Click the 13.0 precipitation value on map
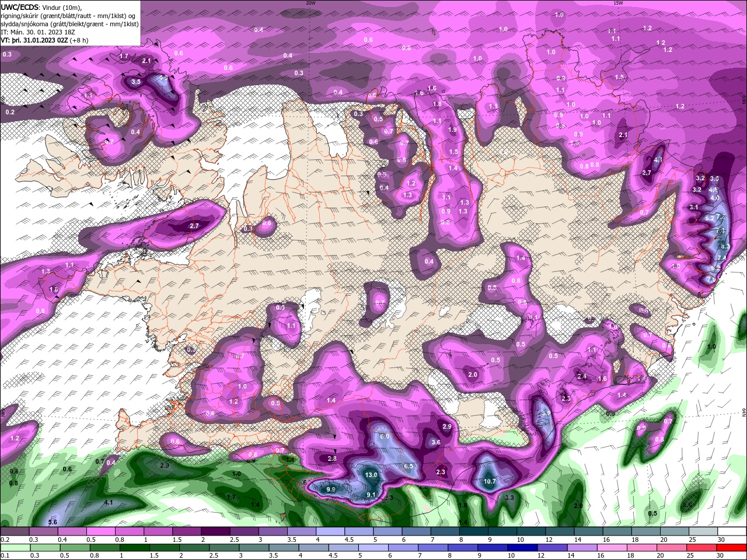 point(371,475)
